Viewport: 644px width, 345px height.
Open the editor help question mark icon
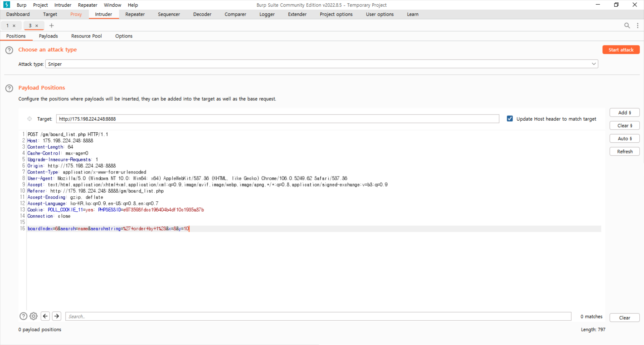point(23,316)
